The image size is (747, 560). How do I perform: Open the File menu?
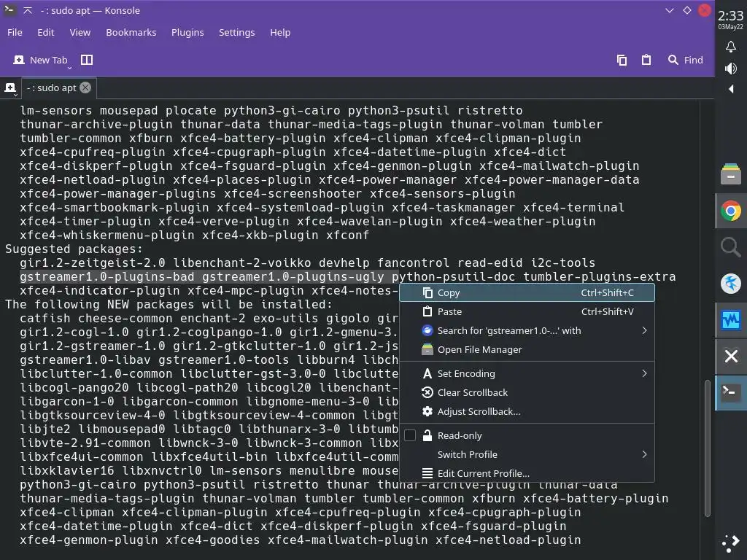point(15,32)
